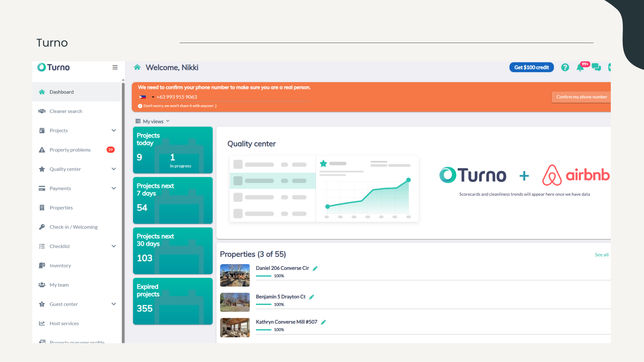Click Benjamin 5 Drayton Ct progress bar

[264, 304]
